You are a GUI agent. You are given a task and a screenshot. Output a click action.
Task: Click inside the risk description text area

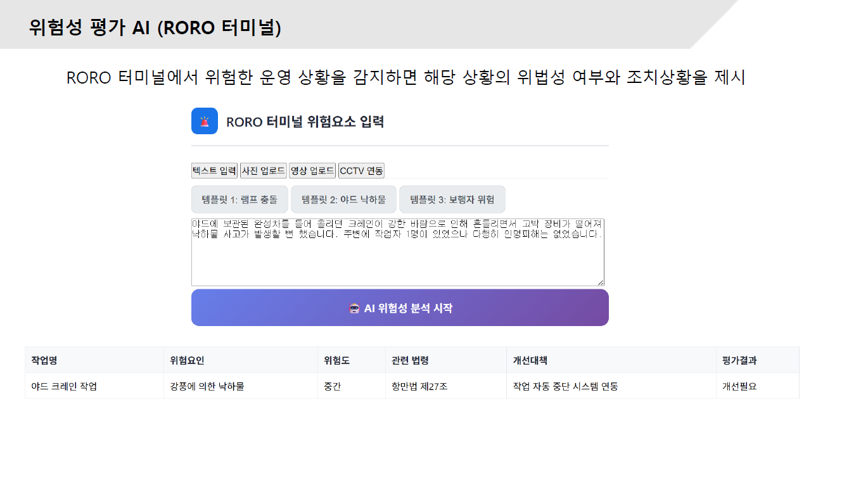tap(397, 260)
